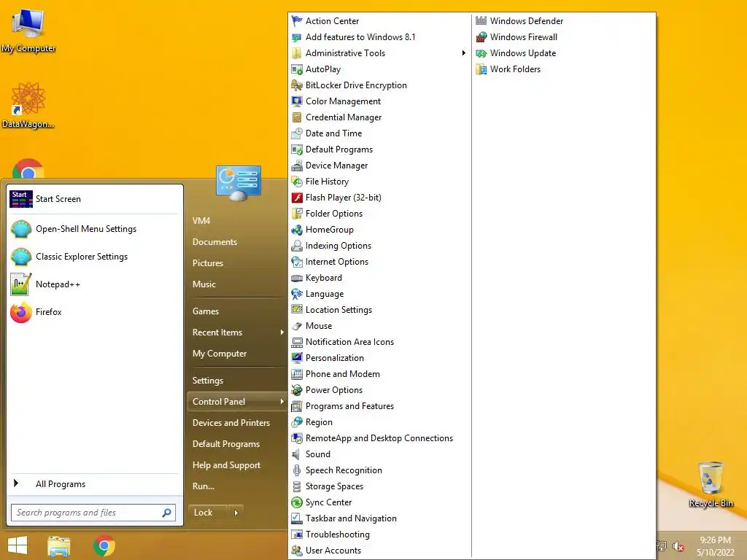The width and height of the screenshot is (747, 560).
Task: Launch Firefox from the start menu icon
Action: tap(21, 312)
